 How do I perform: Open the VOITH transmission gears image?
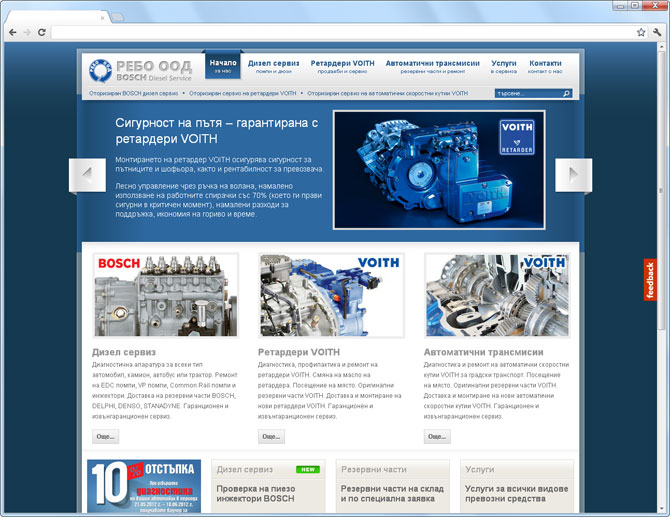tap(497, 295)
